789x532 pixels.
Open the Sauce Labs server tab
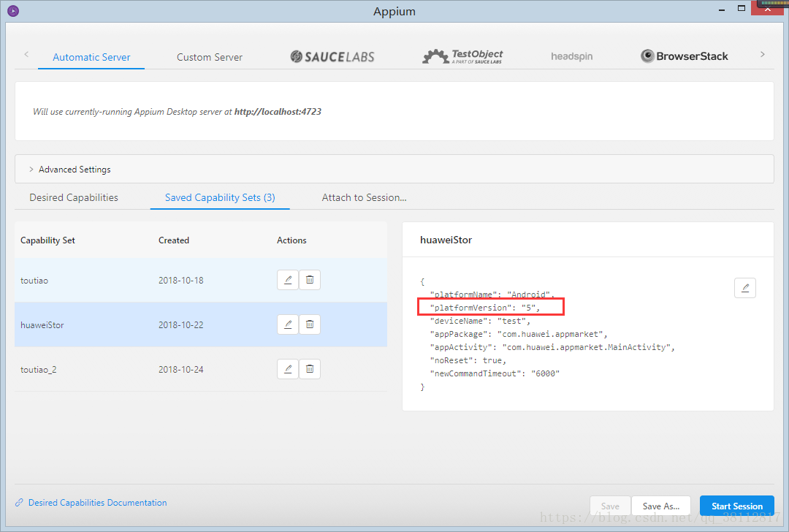click(332, 56)
